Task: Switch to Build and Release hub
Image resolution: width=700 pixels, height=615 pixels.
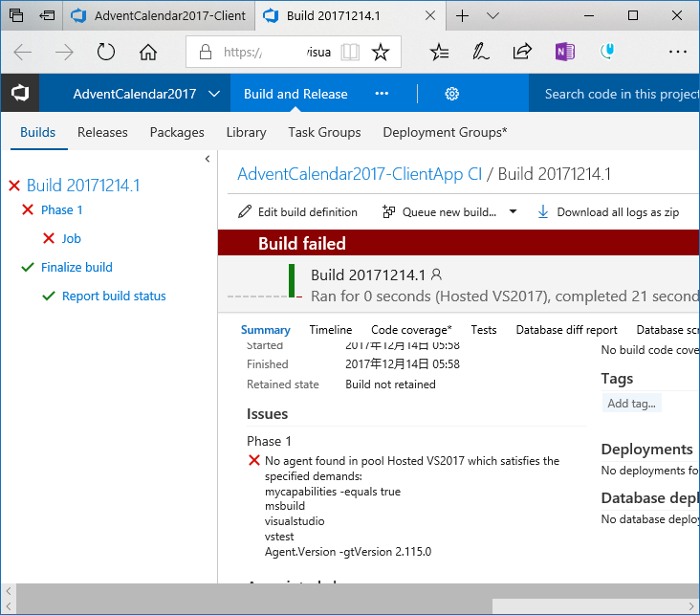Action: tap(295, 94)
